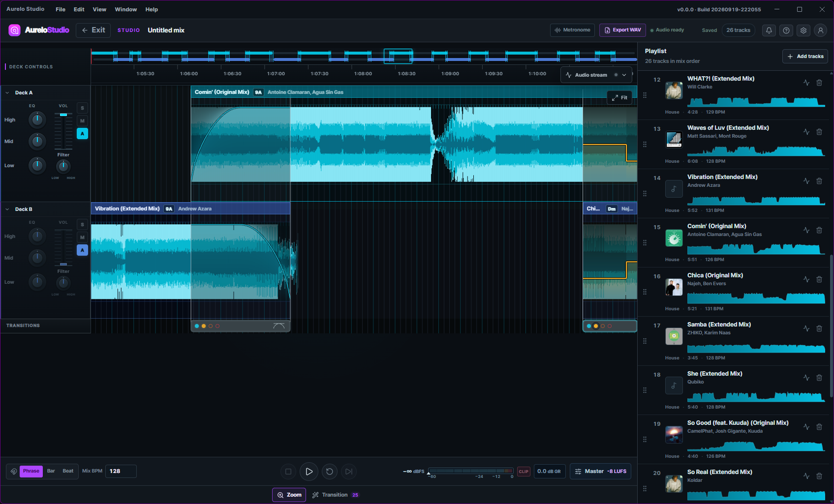Open the Master -8 LUFS settings
Screen dimensions: 834x504
click(600, 472)
